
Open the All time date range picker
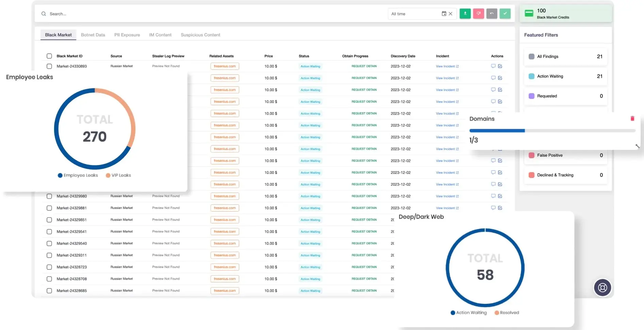click(x=422, y=14)
